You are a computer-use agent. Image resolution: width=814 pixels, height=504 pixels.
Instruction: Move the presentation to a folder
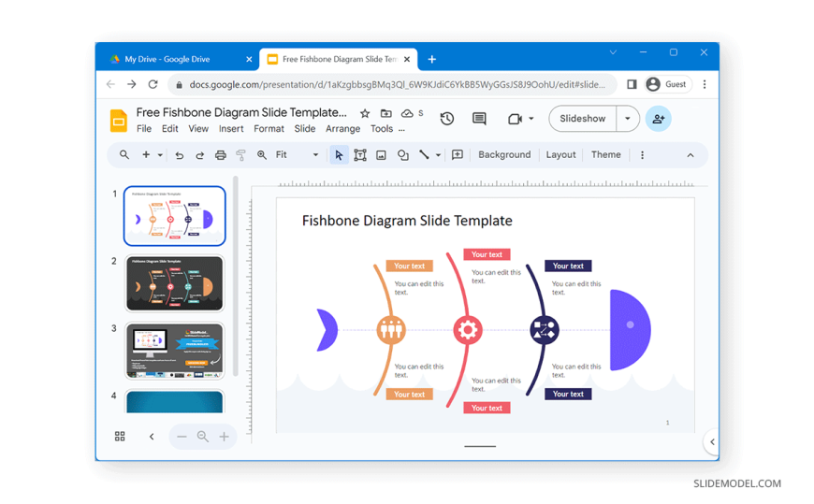pyautogui.click(x=385, y=113)
